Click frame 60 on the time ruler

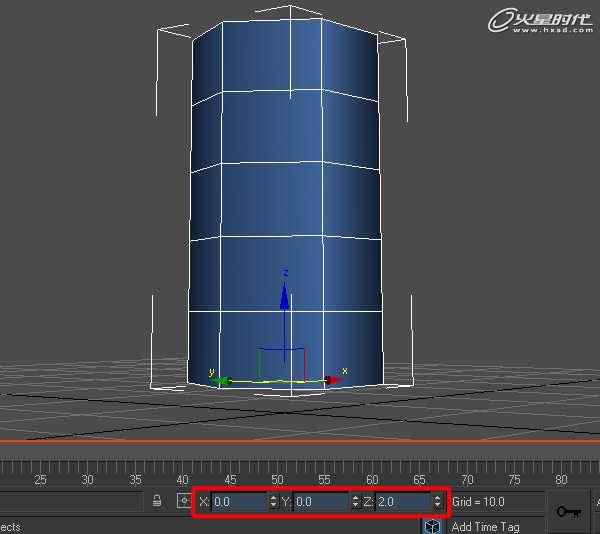(372, 479)
